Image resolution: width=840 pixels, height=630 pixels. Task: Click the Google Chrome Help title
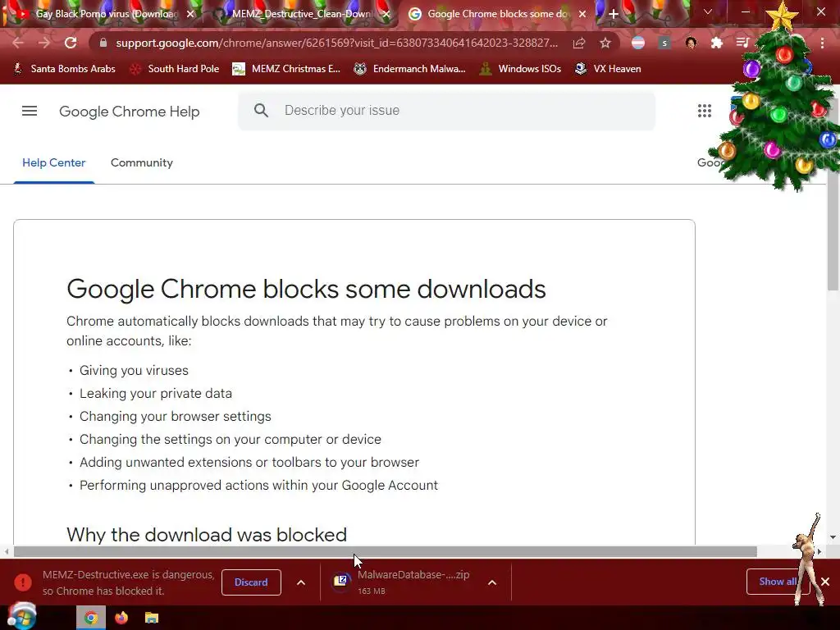[129, 112]
